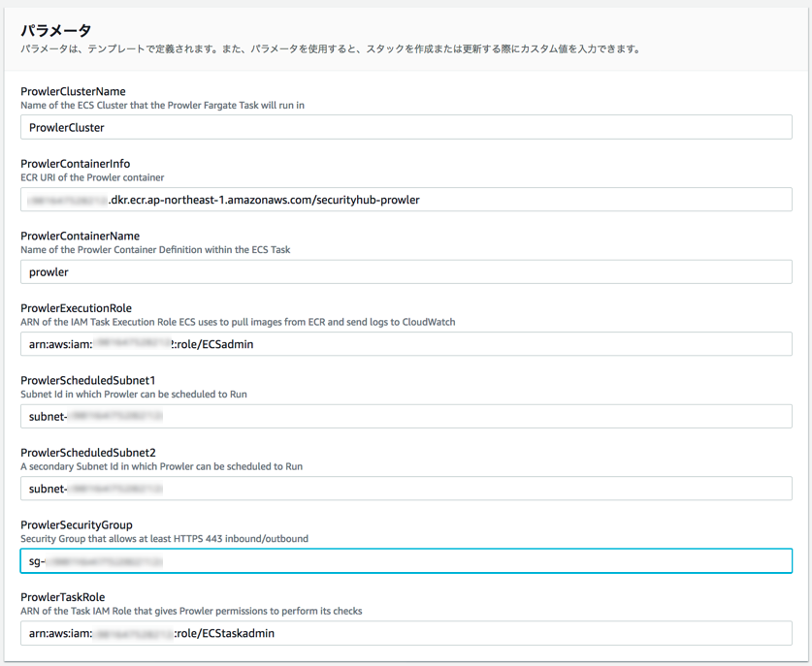Screen dimensions: 812x666
Task: Click description 'ECR URI of the Prowler container'
Action: click(x=92, y=177)
